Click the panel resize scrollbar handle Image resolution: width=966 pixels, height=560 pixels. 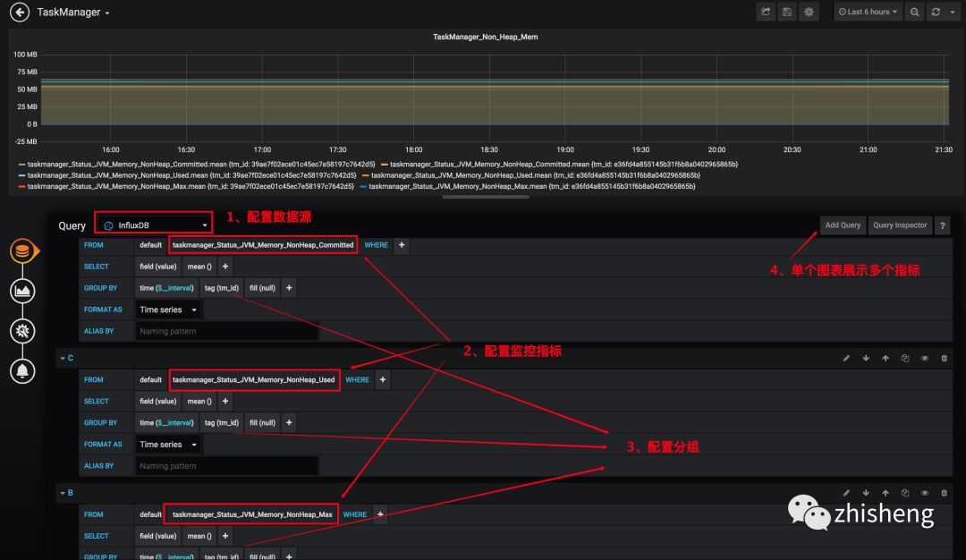(486, 197)
